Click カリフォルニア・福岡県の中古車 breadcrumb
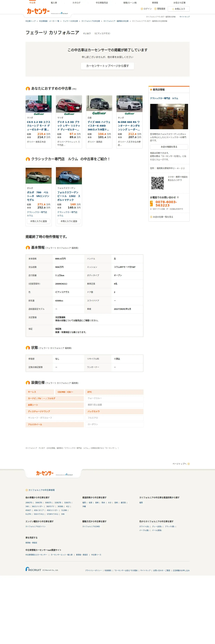Viewport: 215px width, 644px height. (116, 21)
